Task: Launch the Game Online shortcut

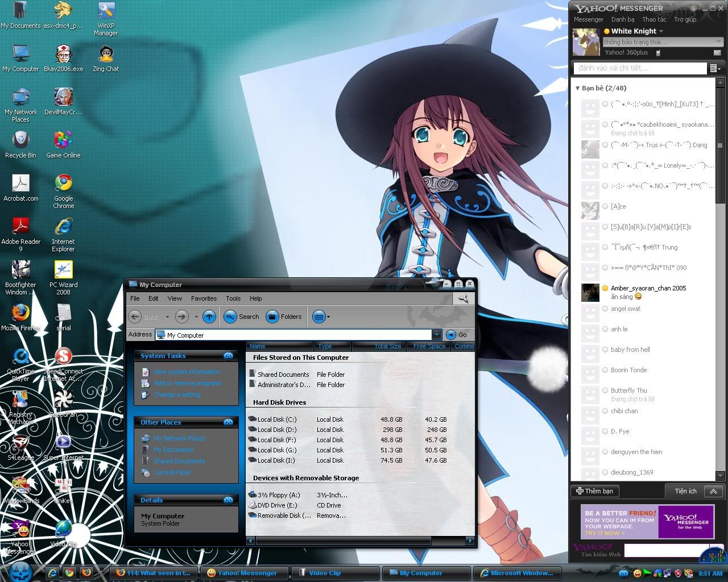Action: point(63,145)
